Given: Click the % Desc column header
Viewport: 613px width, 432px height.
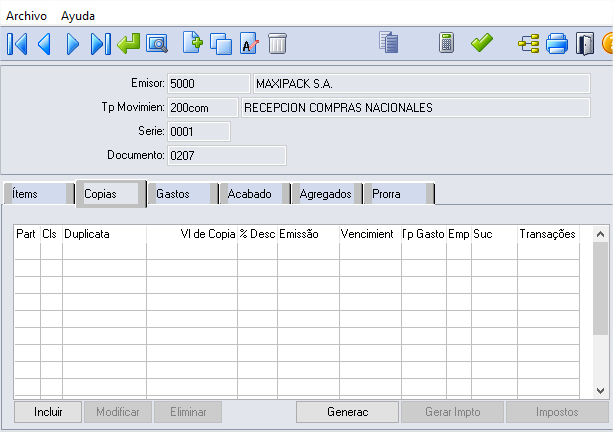Looking at the screenshot, I should 258,234.
